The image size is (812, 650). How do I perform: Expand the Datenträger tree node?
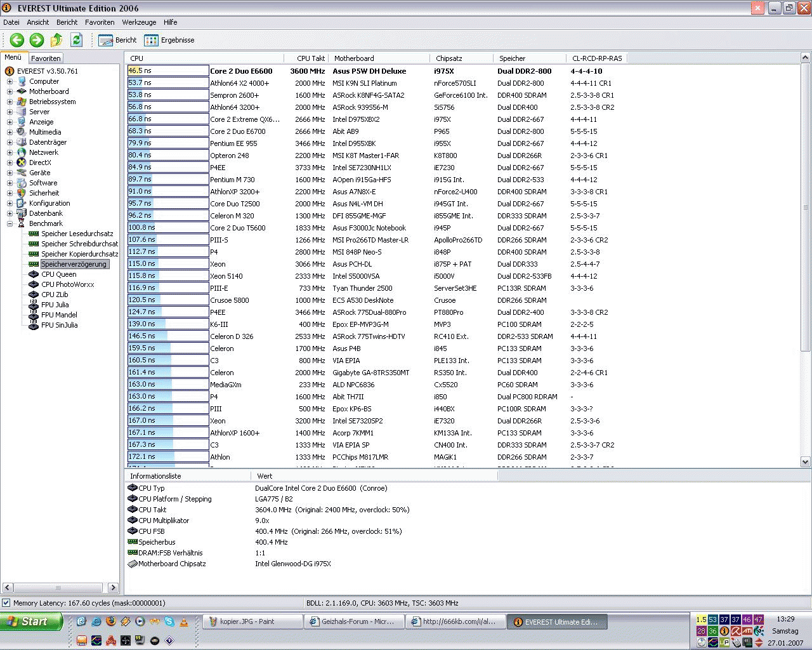click(x=10, y=142)
